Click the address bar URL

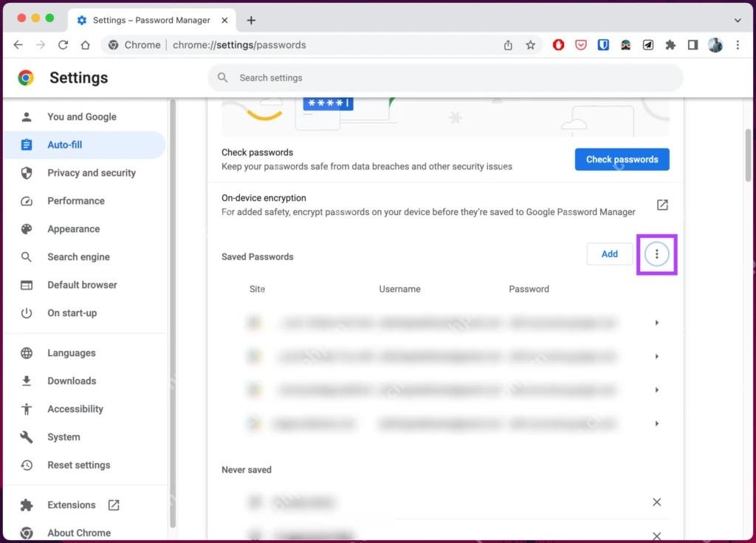click(239, 45)
